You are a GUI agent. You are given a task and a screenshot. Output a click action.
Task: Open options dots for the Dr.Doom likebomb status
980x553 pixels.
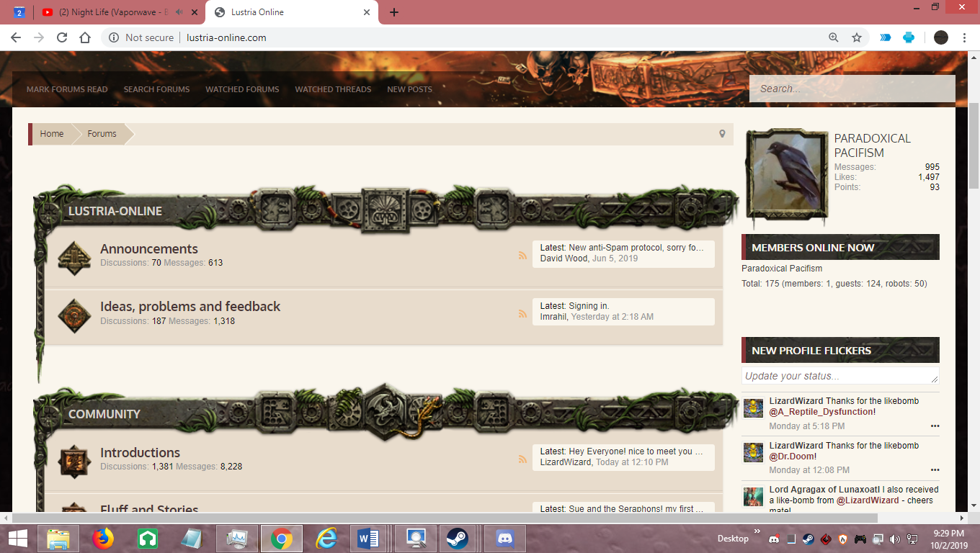pyautogui.click(x=935, y=470)
